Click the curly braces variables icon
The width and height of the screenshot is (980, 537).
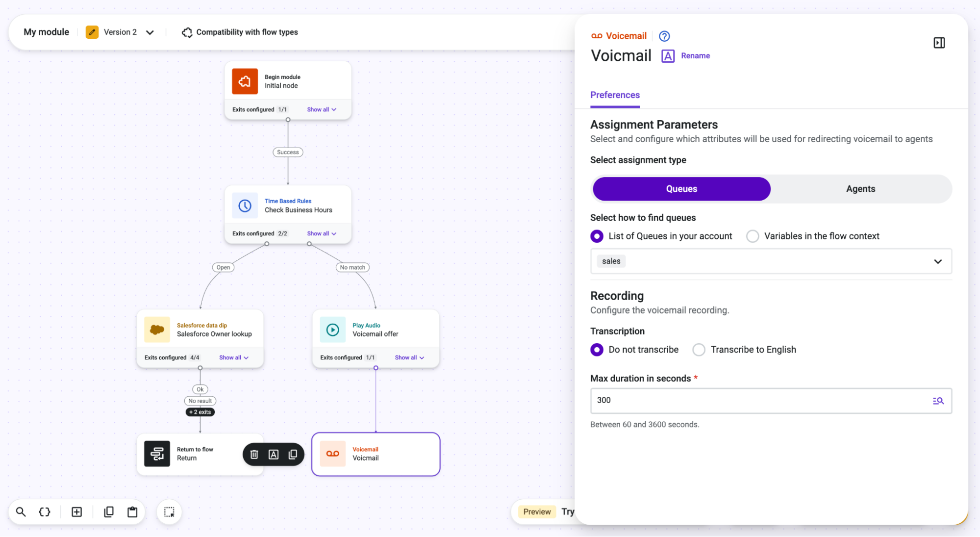click(45, 512)
